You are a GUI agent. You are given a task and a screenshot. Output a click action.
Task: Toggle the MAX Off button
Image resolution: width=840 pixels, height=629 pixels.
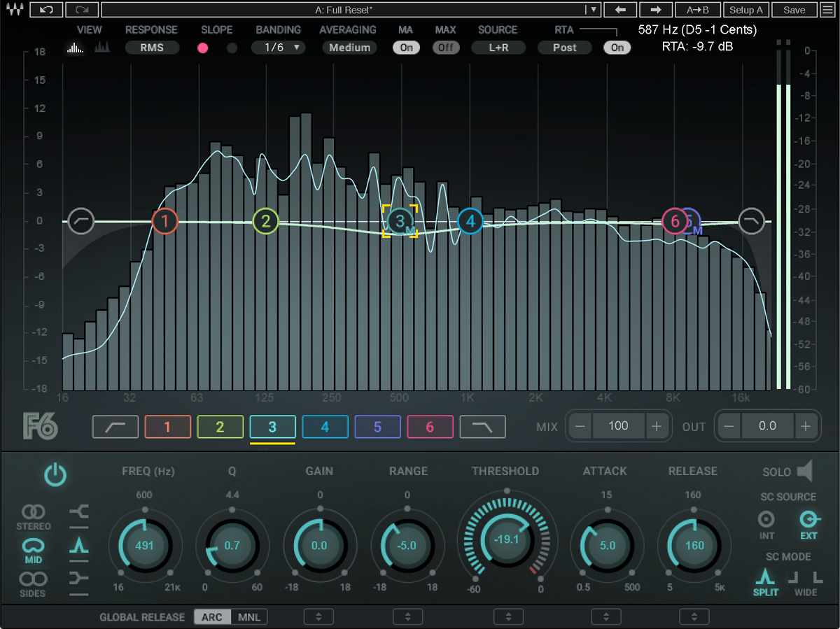pos(445,48)
